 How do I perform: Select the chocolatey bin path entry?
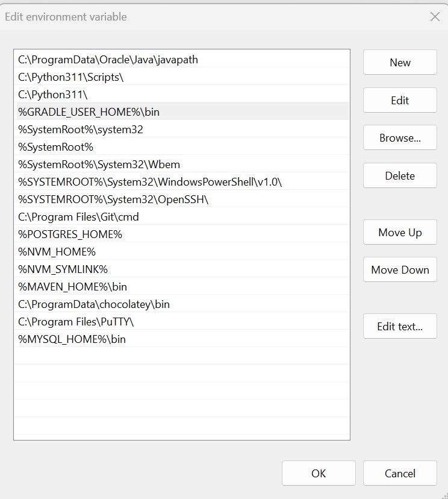tap(94, 304)
